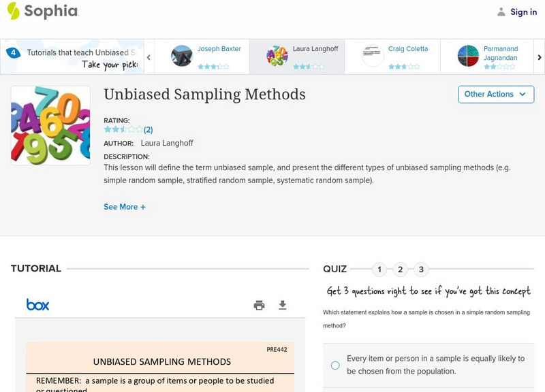
Task: Select Parmanand Jagnandan's tutorial thumbnail
Action: point(468,56)
